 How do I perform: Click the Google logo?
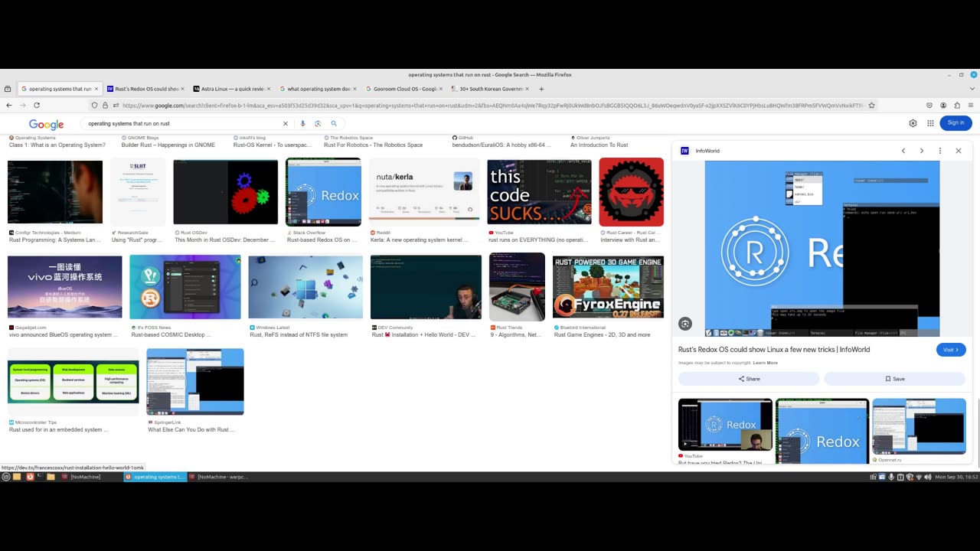[46, 124]
